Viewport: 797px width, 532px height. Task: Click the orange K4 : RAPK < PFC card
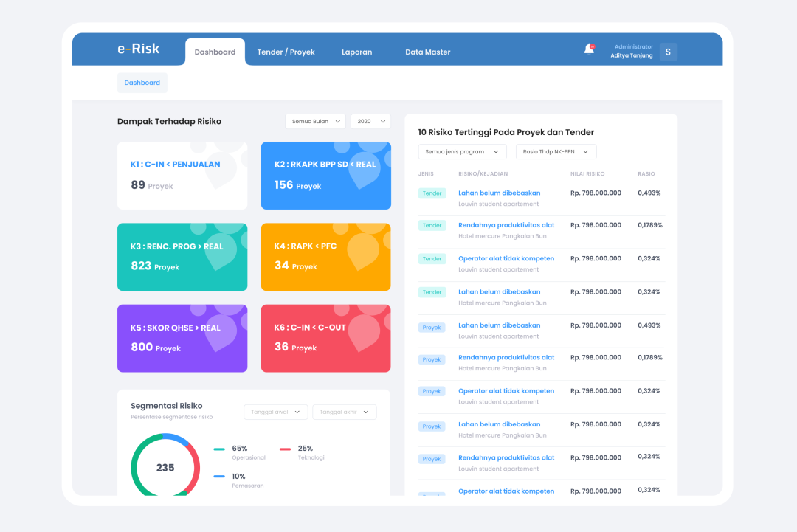pyautogui.click(x=325, y=257)
